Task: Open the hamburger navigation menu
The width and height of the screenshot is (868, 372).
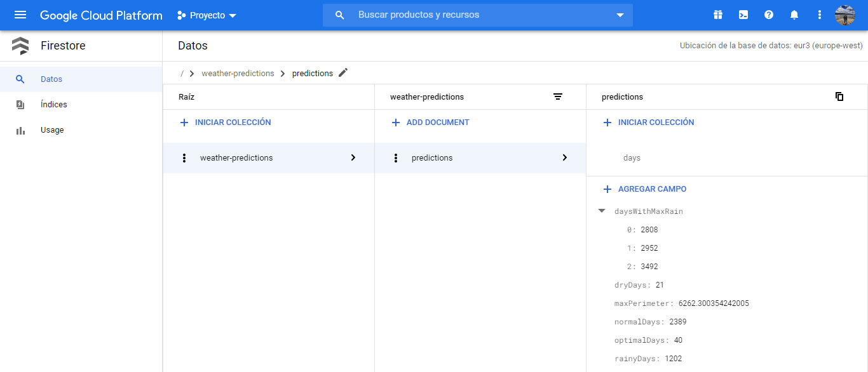Action: [x=20, y=15]
